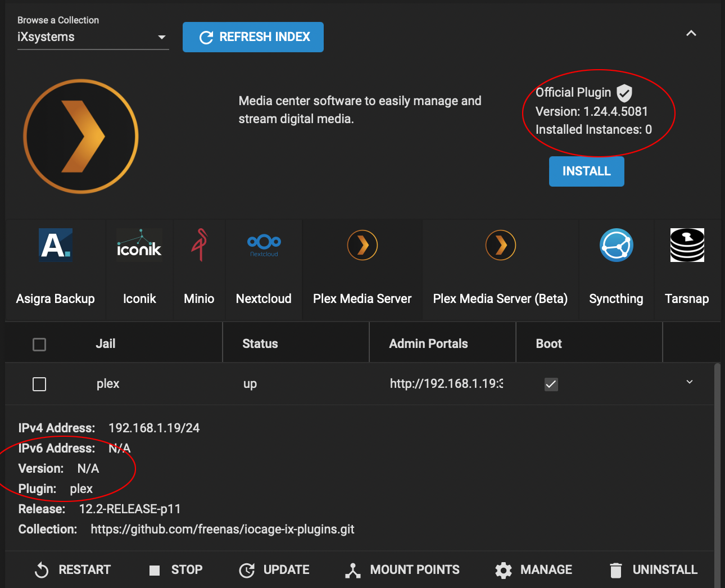725x588 pixels.
Task: Open the Manage page for plex
Action: [534, 570]
